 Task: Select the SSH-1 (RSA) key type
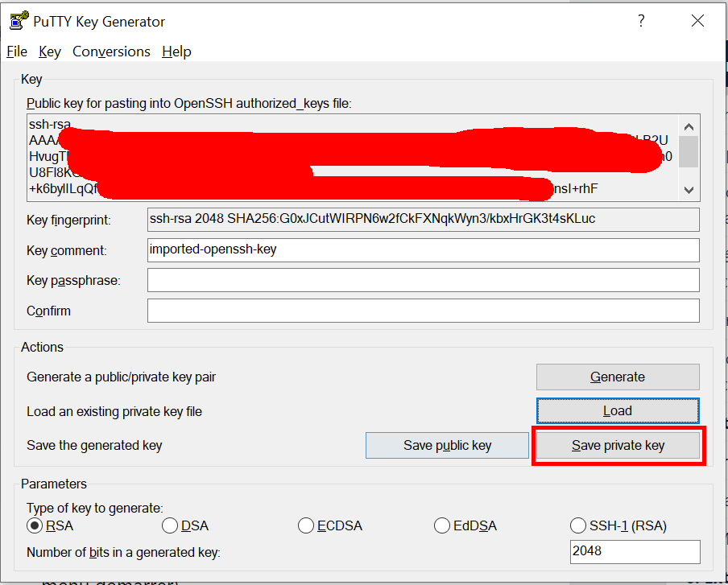[x=618, y=525]
